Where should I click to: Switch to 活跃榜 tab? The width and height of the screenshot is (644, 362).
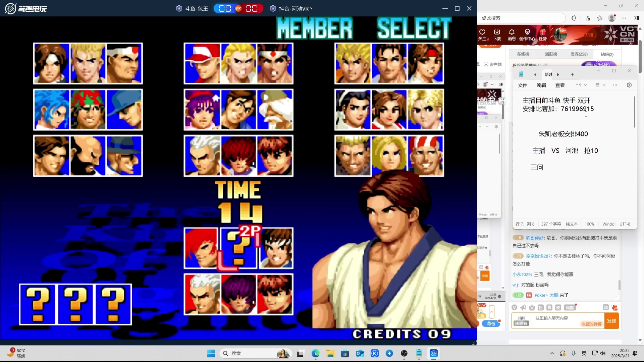coord(551,54)
